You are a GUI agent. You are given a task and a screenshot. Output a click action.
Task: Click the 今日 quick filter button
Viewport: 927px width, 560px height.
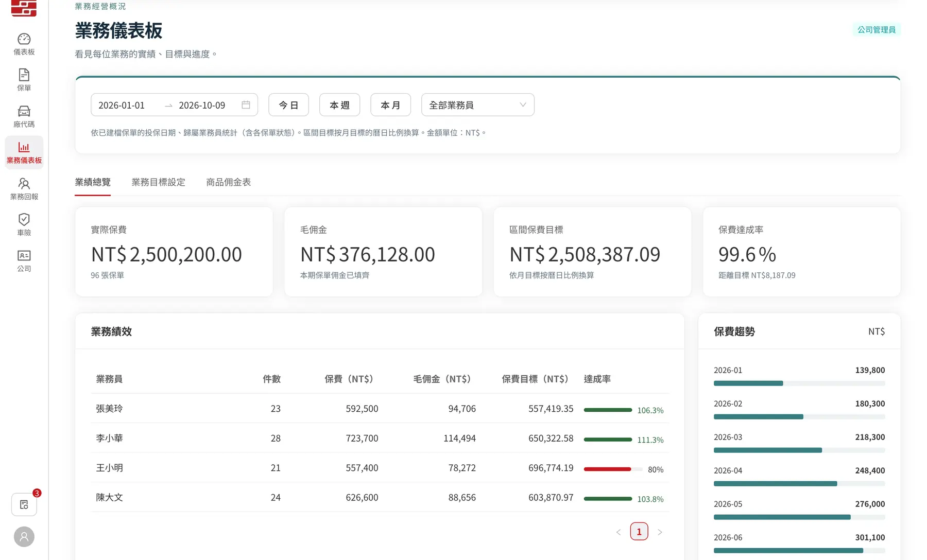click(288, 105)
